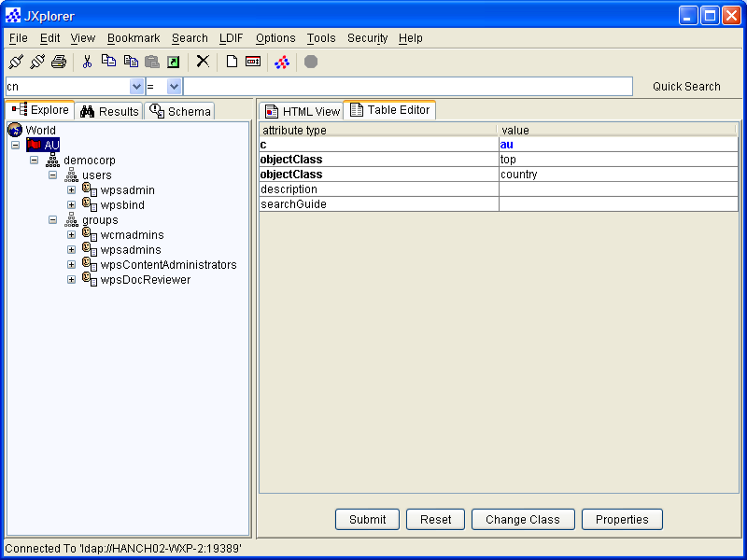Rename the selected entry
The image size is (747, 560).
pyautogui.click(x=255, y=62)
